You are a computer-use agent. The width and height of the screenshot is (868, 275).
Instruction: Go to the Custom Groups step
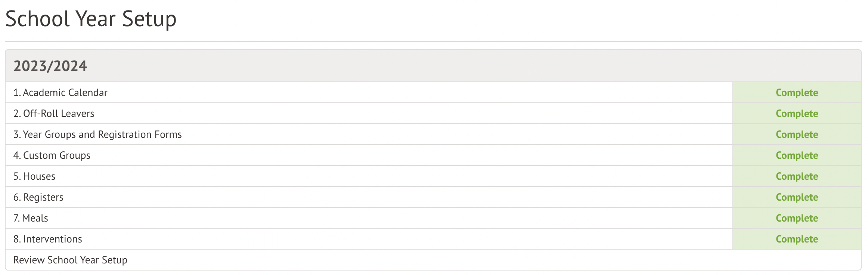coord(52,155)
